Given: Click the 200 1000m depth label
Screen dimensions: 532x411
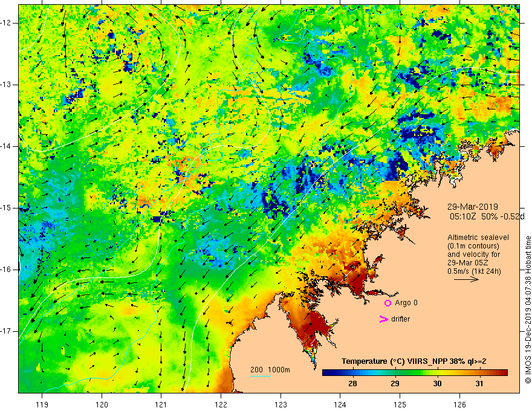Looking at the screenshot, I should click(x=270, y=370).
